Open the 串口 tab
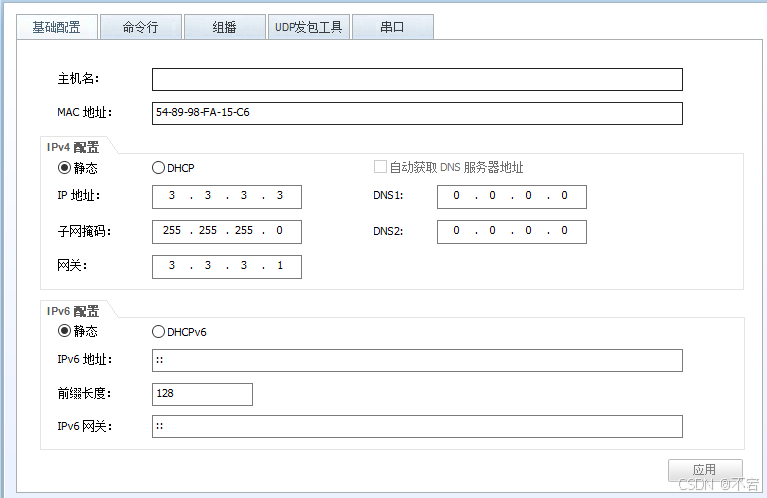The width and height of the screenshot is (767, 498). [393, 27]
